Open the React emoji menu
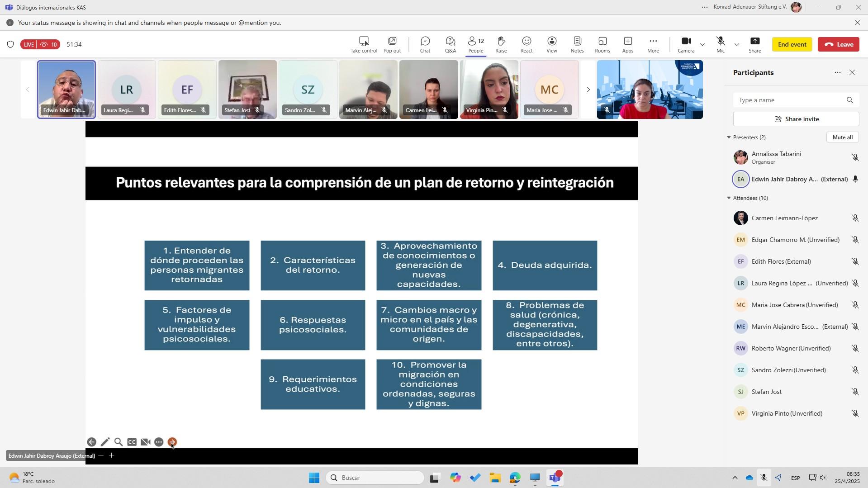The height and width of the screenshot is (488, 868). tap(526, 44)
